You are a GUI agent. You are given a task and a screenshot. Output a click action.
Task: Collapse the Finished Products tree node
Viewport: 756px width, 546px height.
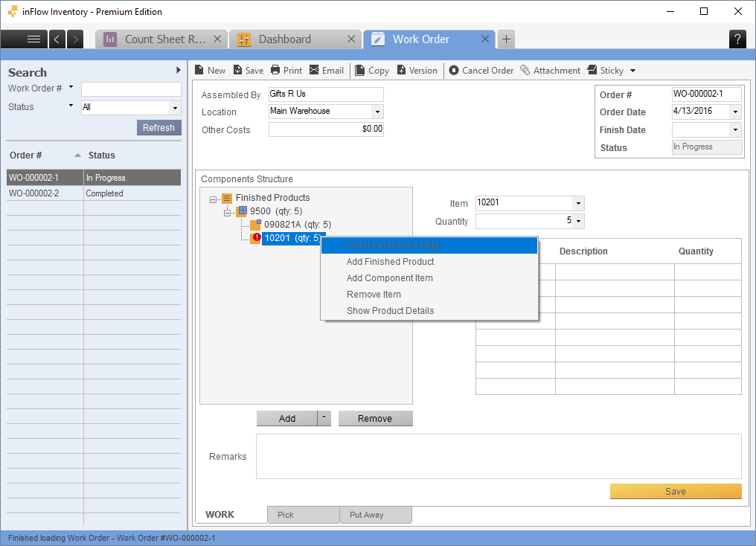[213, 199]
